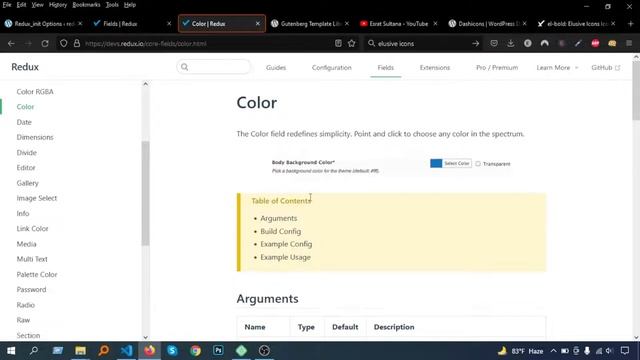Open Firefox hamburger menu
The width and height of the screenshot is (640, 360).
pyautogui.click(x=629, y=43)
